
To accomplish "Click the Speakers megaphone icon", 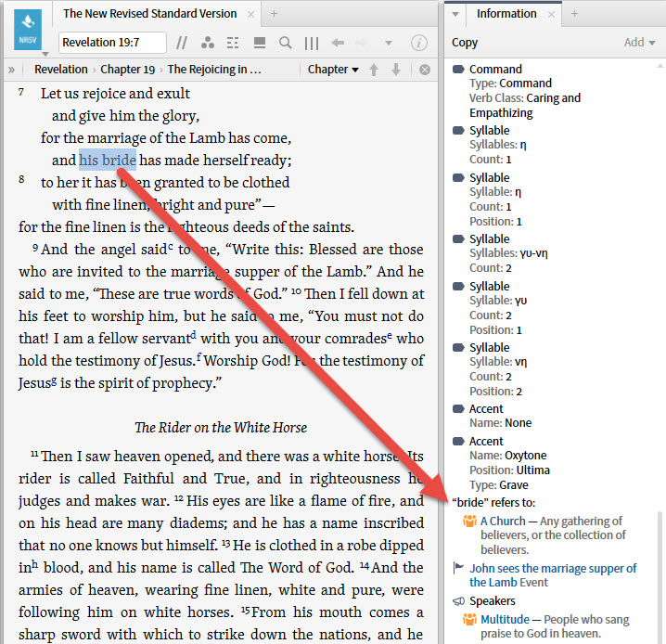I will click(458, 601).
